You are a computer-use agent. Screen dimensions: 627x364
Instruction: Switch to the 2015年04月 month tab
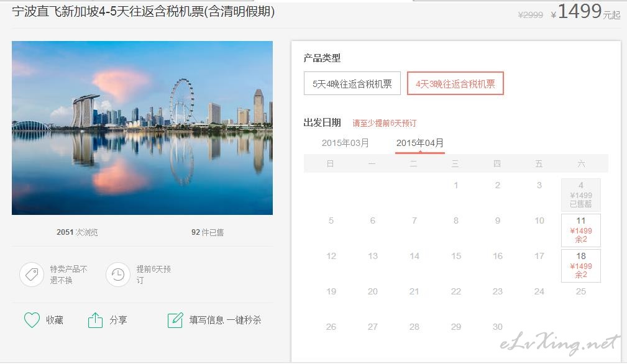click(420, 143)
